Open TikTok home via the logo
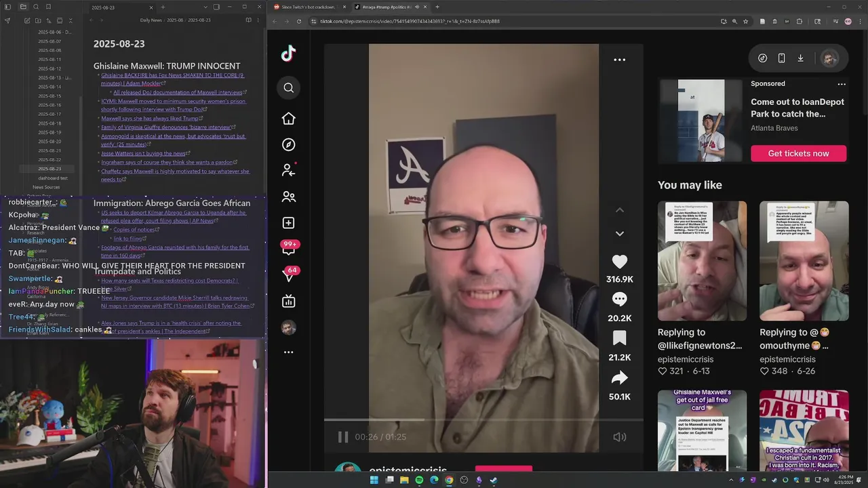The width and height of the screenshot is (868, 488). (288, 54)
